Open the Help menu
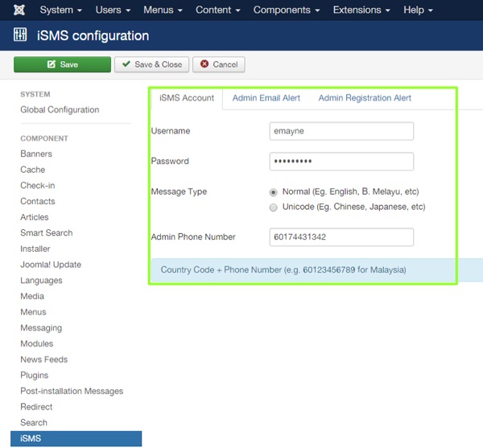Screen dimensions: 483x448 tap(418, 10)
